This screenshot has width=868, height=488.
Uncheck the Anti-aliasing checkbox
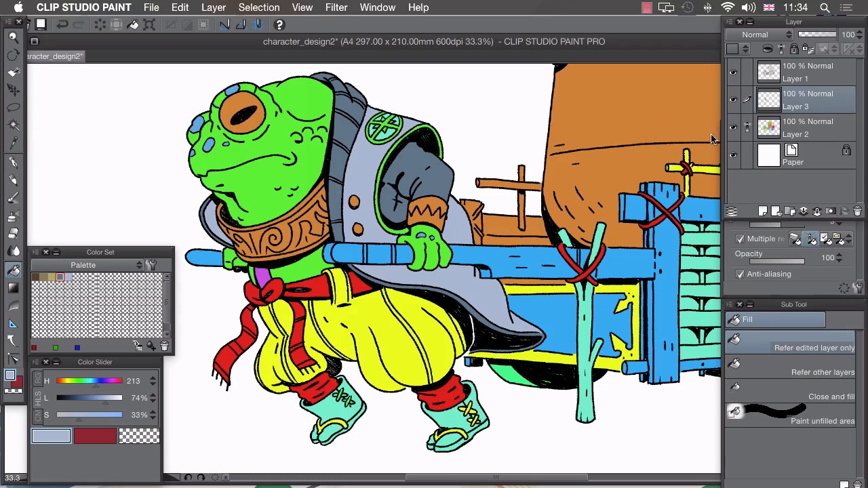pos(740,274)
